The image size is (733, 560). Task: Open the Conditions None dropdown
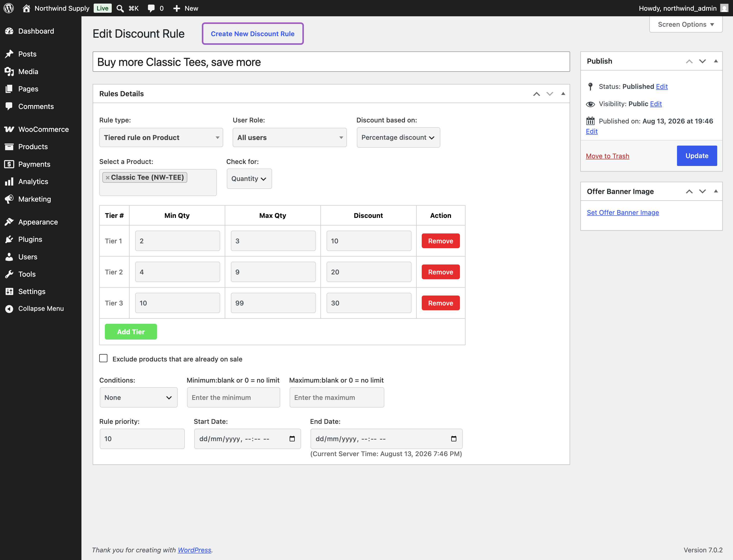[138, 397]
